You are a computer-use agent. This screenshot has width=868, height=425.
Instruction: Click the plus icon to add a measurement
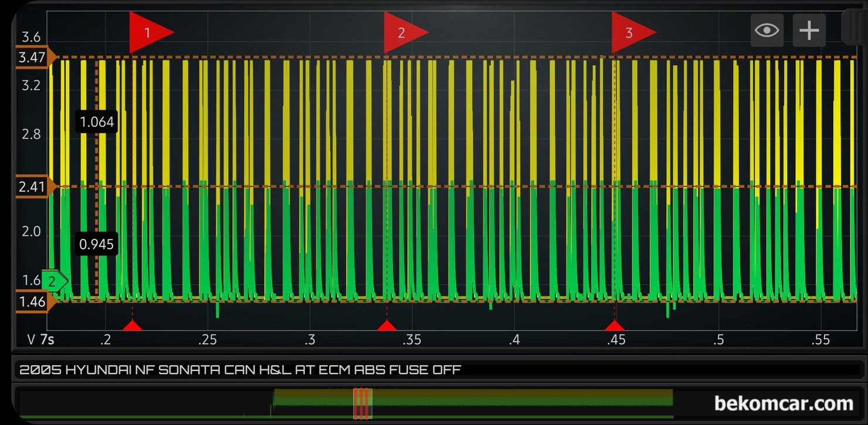tap(809, 30)
